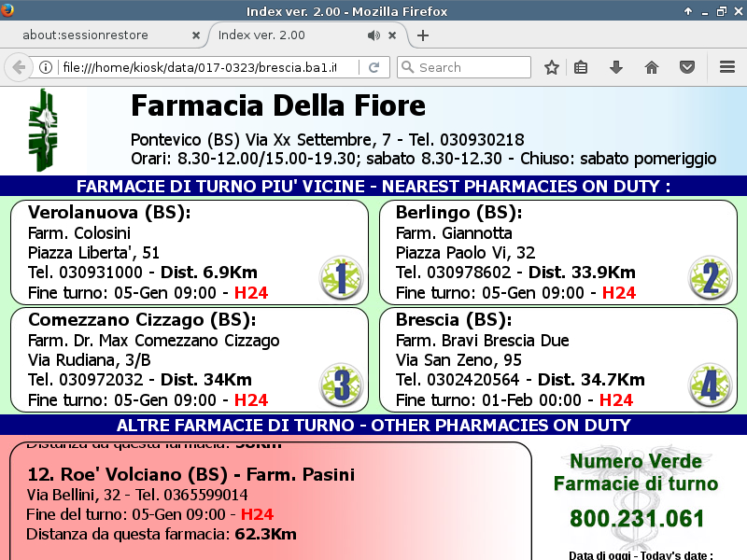Click the Firefox back arrow button
747x560 pixels.
coord(18,67)
